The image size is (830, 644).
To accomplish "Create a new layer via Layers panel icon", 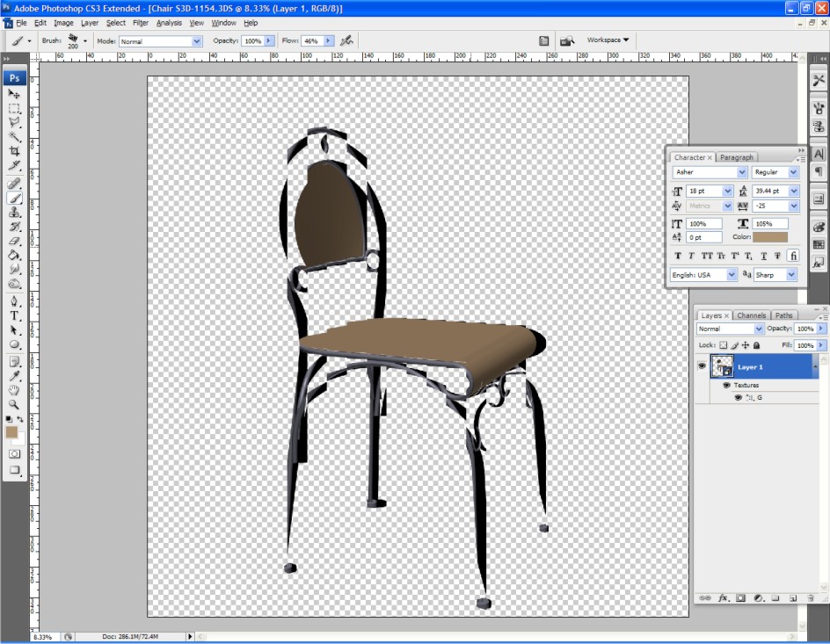I will 793,598.
